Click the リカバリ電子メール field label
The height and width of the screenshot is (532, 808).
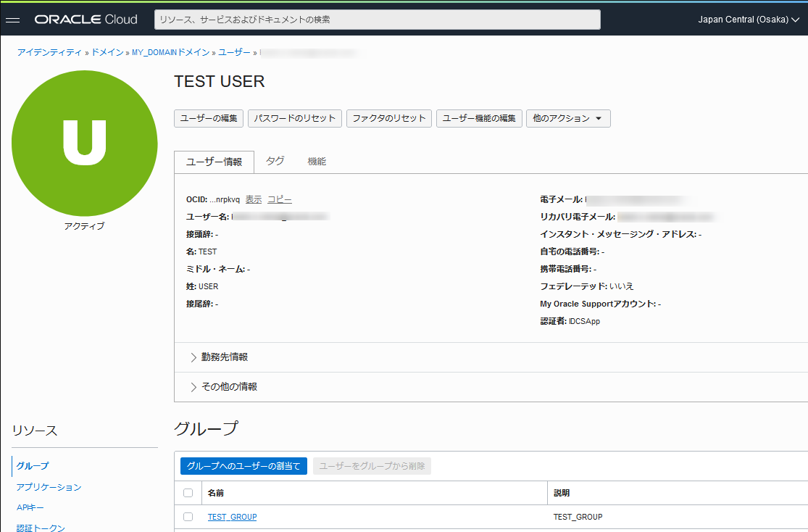(578, 217)
